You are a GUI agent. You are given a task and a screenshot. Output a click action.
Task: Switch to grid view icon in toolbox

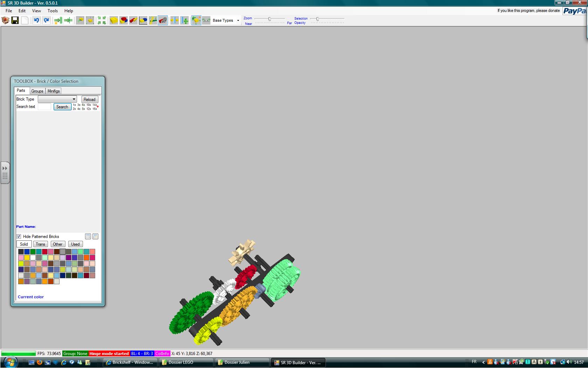coord(95,237)
